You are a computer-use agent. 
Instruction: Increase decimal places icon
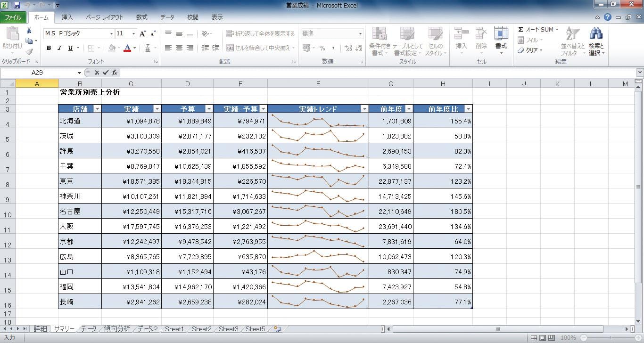pyautogui.click(x=348, y=48)
